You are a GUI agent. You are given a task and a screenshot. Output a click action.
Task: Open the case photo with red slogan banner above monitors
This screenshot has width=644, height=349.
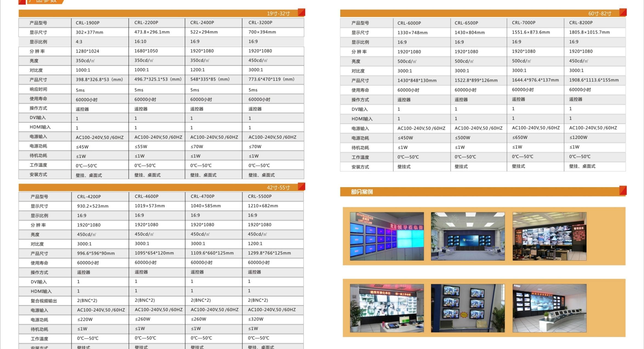[x=387, y=308]
